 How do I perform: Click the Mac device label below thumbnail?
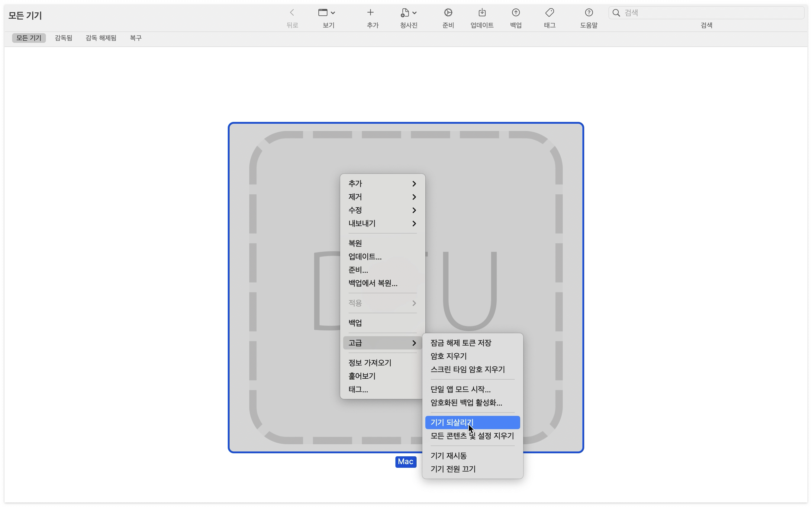click(x=405, y=462)
